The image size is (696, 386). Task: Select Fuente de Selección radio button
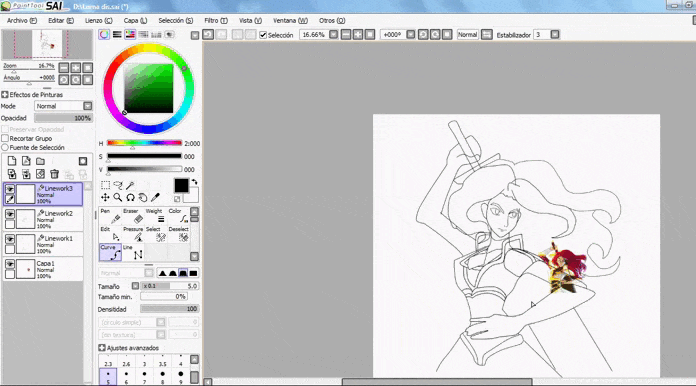(x=5, y=147)
